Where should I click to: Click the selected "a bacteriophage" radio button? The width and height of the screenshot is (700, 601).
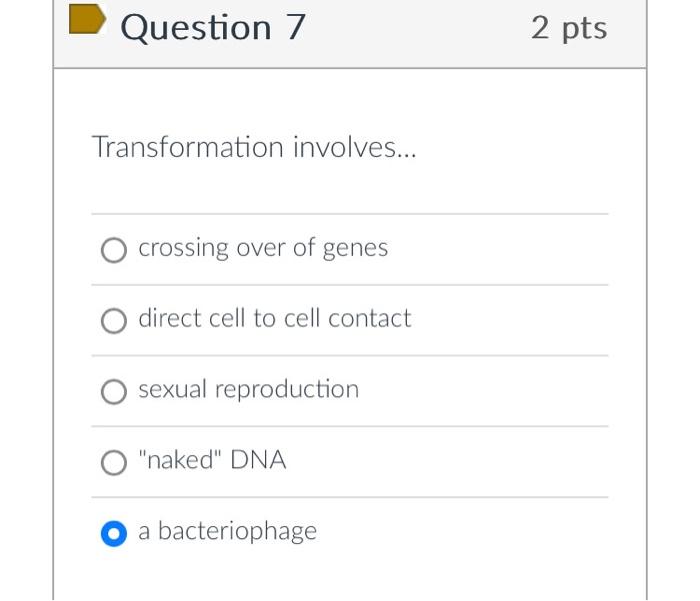pos(114,534)
